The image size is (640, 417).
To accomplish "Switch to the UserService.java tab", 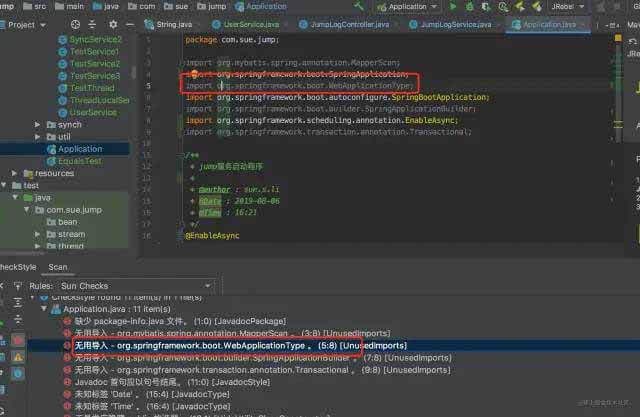I will pyautogui.click(x=250, y=24).
